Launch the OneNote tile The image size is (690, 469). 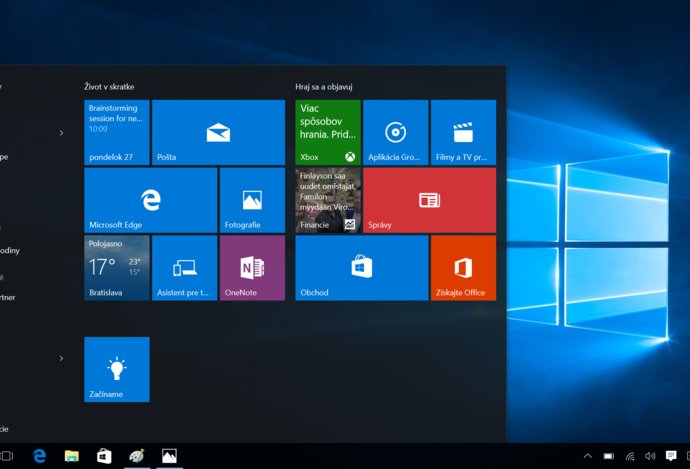click(x=252, y=268)
